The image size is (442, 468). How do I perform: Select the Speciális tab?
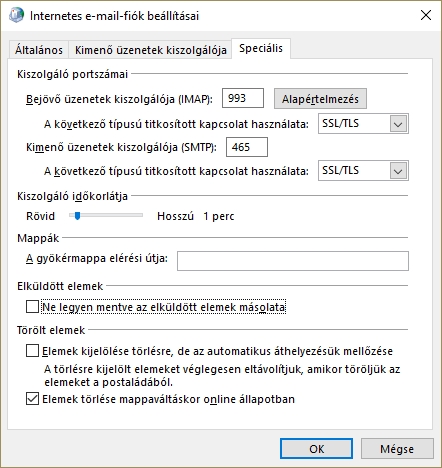click(261, 48)
